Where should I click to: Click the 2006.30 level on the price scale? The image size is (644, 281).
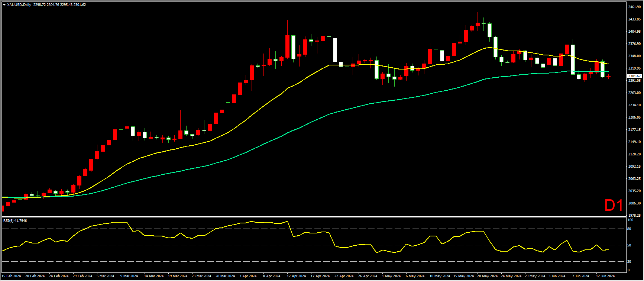634,203
